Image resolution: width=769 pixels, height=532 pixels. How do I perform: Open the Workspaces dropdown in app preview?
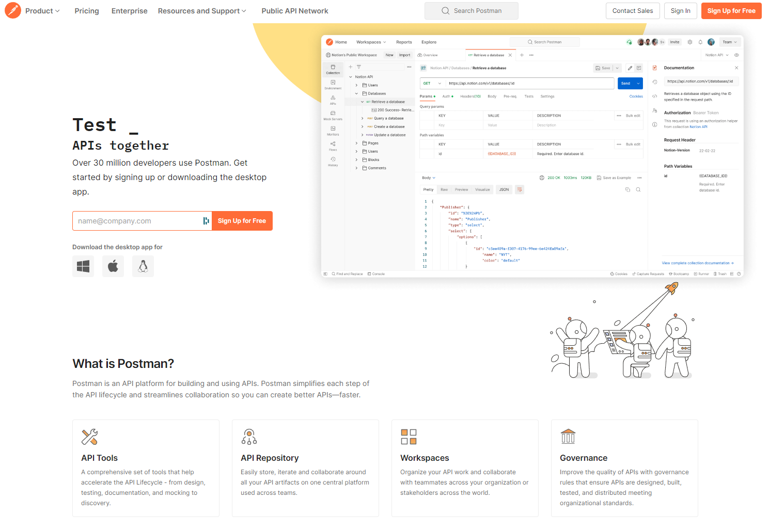[x=371, y=42]
